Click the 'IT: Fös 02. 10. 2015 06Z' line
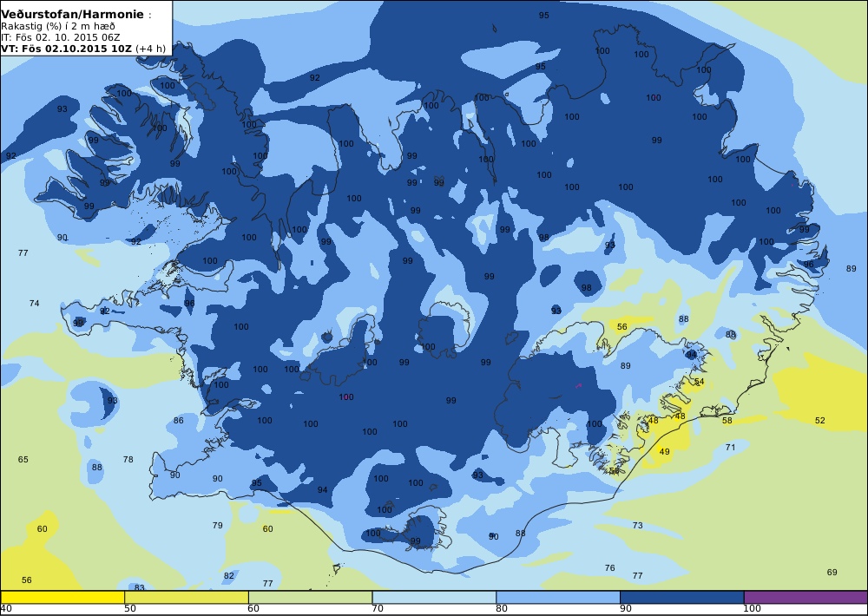 click(61, 37)
